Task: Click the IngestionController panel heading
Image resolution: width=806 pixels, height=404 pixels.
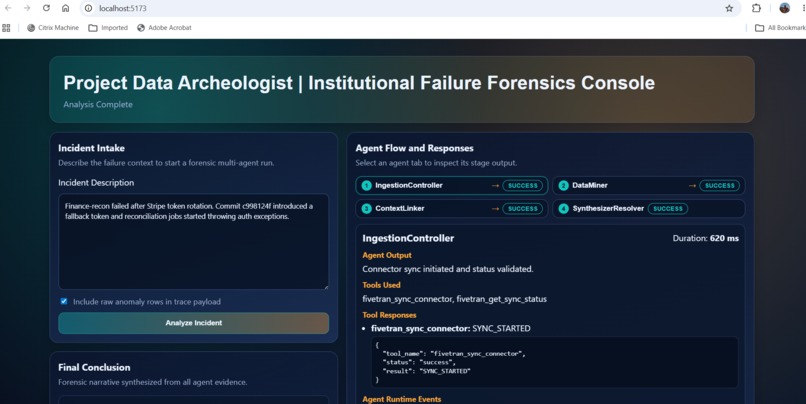Action: click(408, 238)
